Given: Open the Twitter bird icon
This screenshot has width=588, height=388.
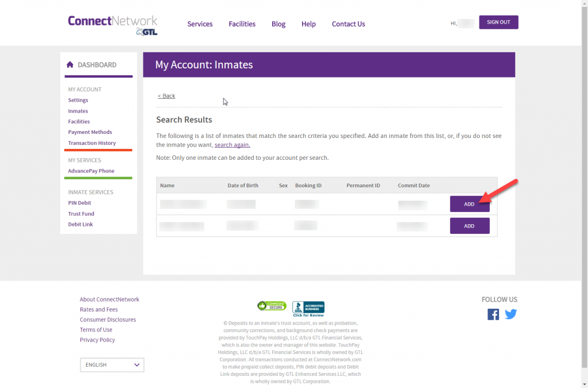Looking at the screenshot, I should [510, 314].
